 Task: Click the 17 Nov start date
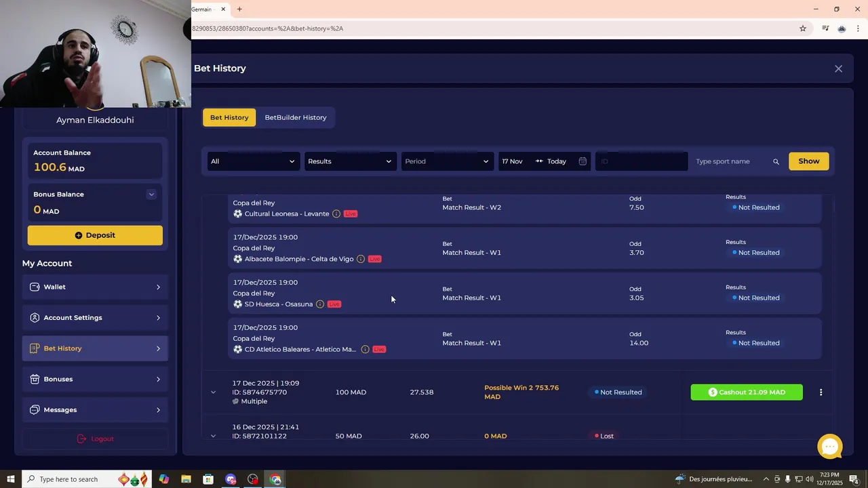pos(512,161)
